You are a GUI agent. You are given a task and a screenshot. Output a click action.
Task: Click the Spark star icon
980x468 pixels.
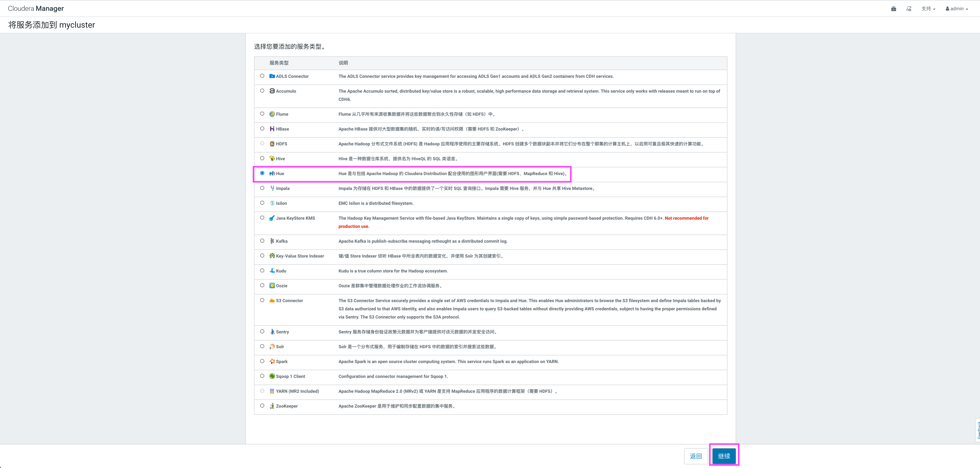coord(272,361)
